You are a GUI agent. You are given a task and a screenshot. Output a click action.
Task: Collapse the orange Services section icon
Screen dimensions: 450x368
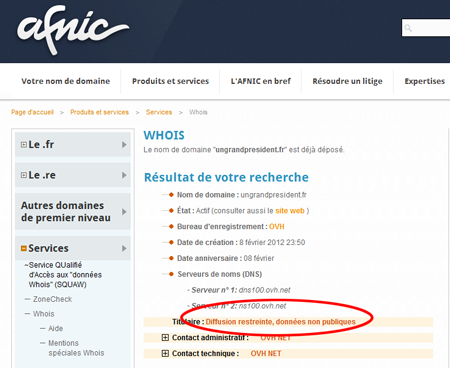point(24,248)
